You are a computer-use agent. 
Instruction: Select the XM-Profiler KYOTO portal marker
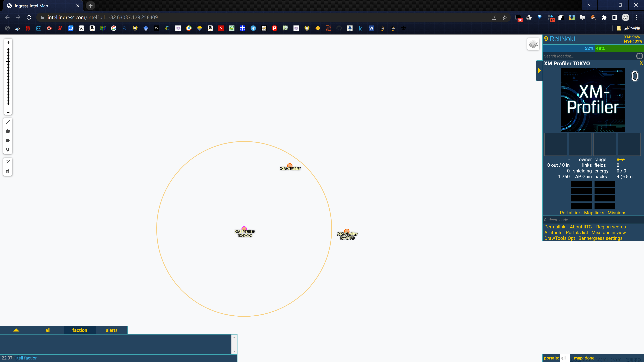[346, 231]
